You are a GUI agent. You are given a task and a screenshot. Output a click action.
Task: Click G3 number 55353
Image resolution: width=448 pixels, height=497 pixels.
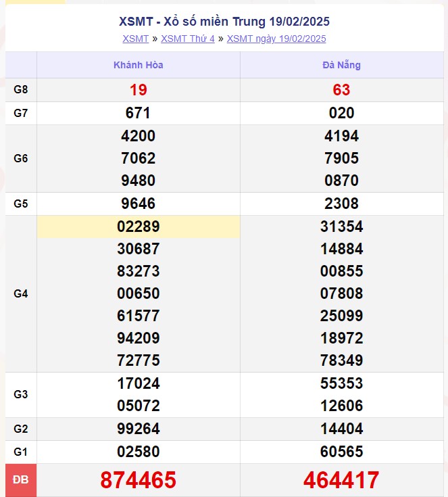point(341,383)
